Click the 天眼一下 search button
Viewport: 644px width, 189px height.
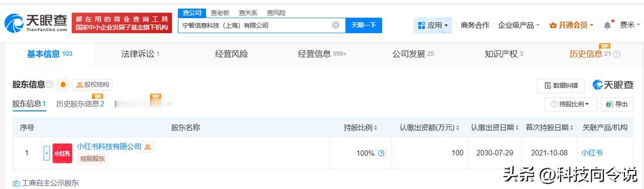(364, 25)
